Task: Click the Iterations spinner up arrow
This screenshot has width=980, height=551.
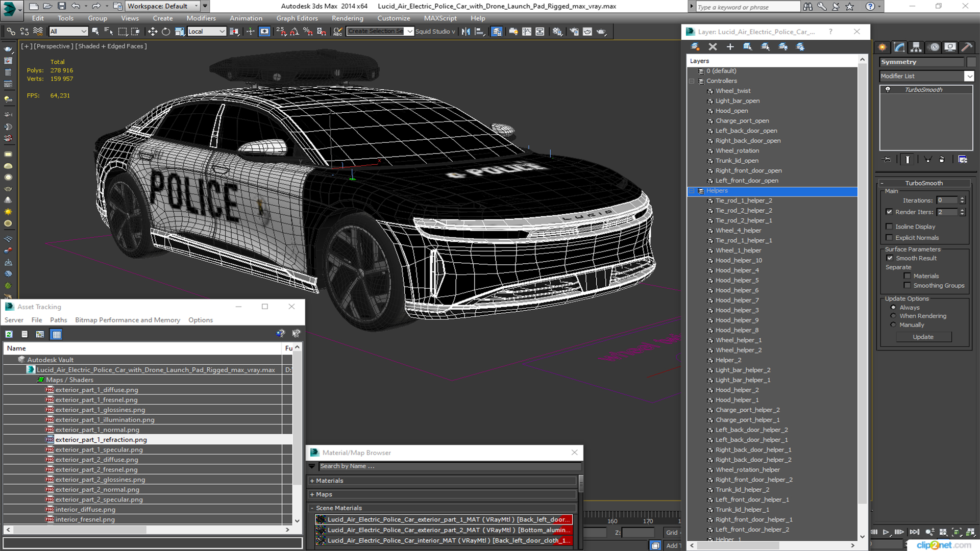Action: tap(962, 198)
